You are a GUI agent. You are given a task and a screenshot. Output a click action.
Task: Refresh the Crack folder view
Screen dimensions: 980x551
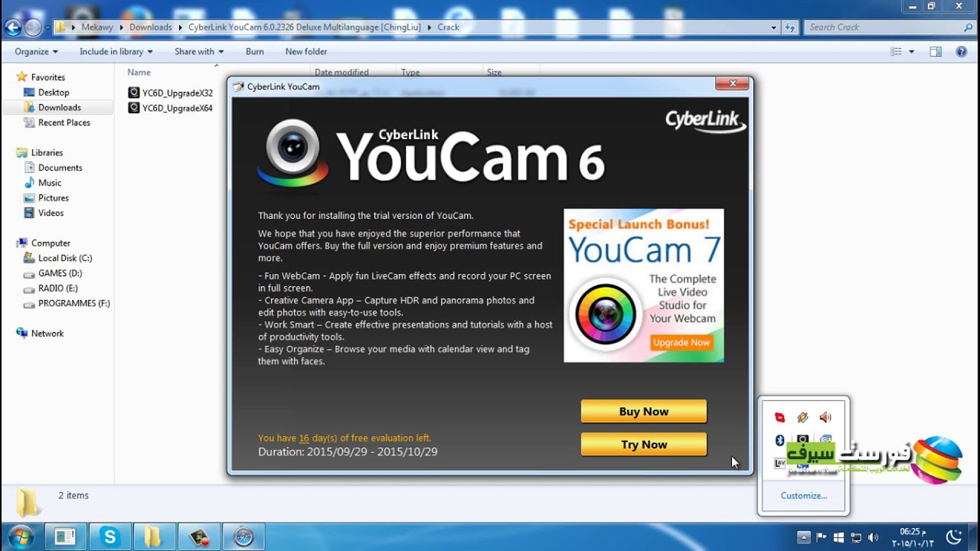(790, 28)
